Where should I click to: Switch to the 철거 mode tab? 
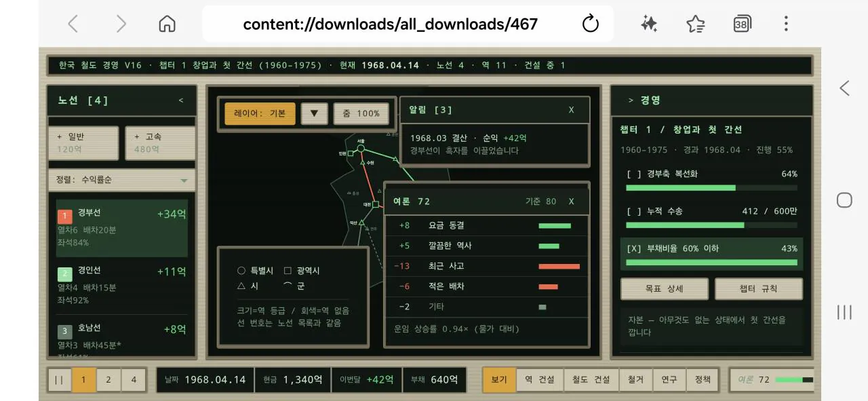click(x=635, y=379)
